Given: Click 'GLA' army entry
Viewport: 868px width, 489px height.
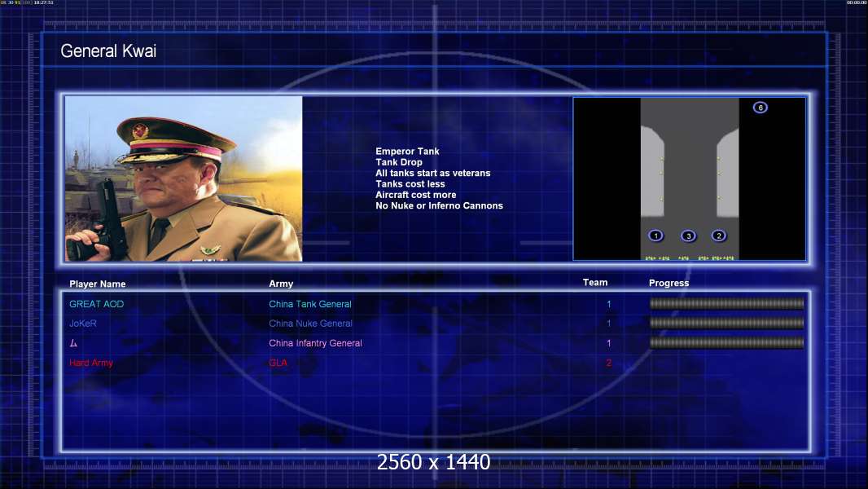Looking at the screenshot, I should click(x=278, y=363).
